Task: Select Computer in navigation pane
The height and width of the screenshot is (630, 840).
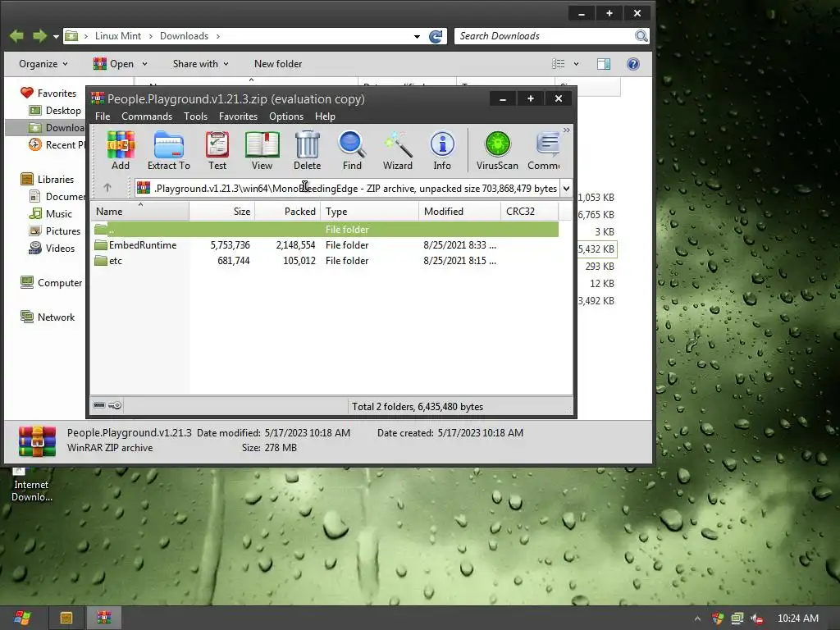Action: [52, 282]
